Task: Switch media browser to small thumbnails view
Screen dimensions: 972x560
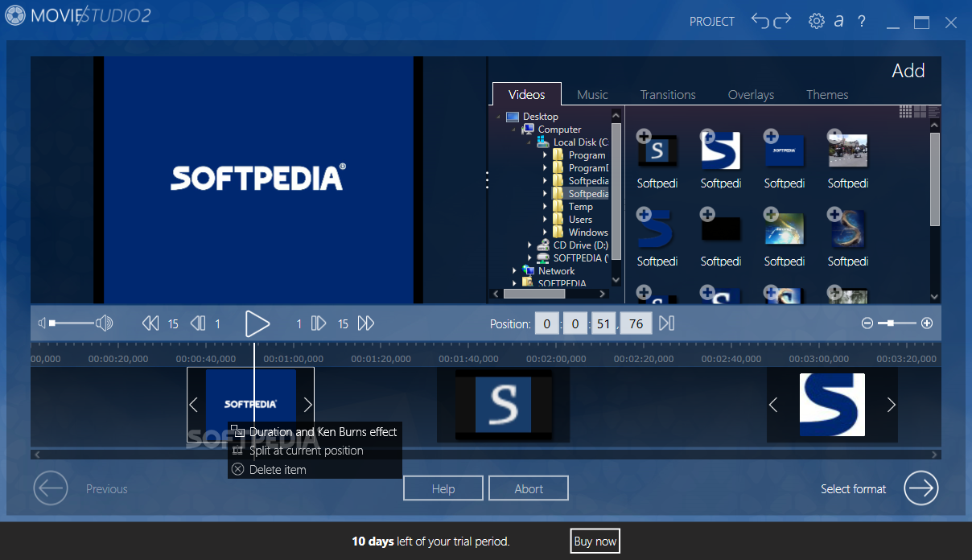Action: point(905,112)
